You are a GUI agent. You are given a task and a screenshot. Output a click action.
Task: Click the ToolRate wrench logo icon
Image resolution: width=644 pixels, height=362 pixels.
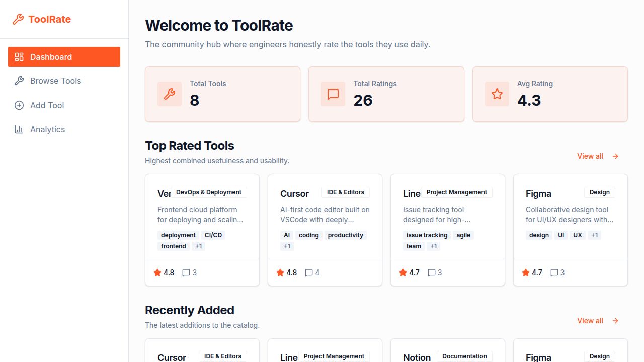pos(18,19)
